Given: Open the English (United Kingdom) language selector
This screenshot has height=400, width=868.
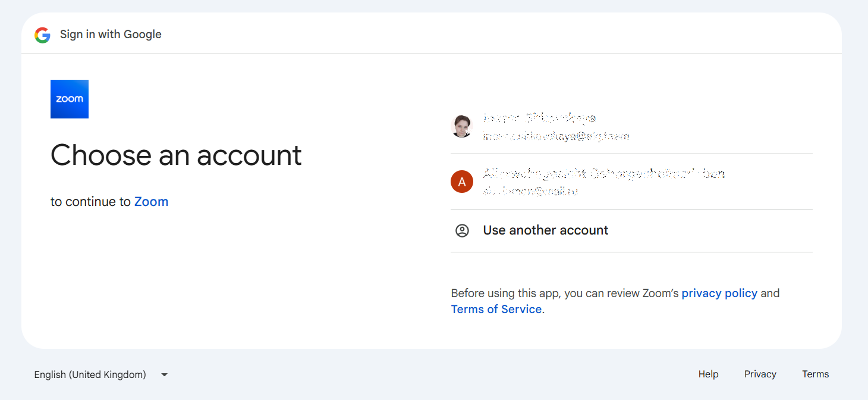Looking at the screenshot, I should coord(90,375).
